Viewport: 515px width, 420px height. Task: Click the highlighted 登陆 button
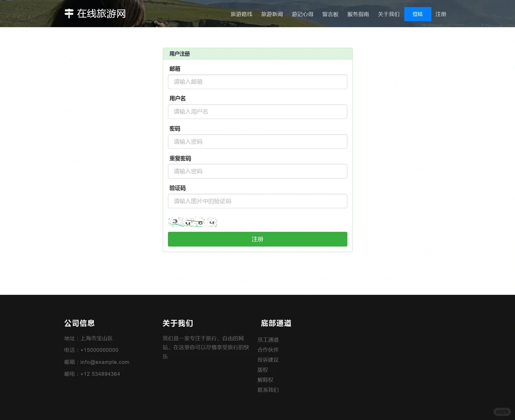point(417,14)
